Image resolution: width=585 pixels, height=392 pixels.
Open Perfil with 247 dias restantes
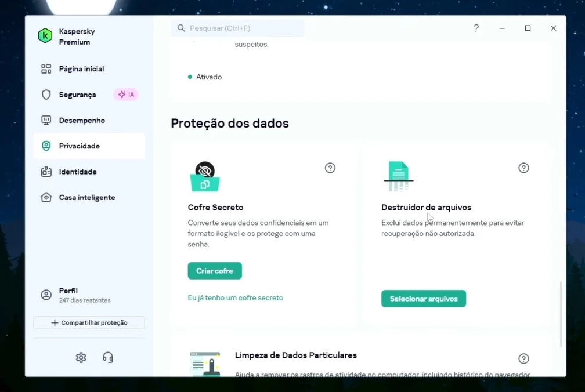point(89,295)
